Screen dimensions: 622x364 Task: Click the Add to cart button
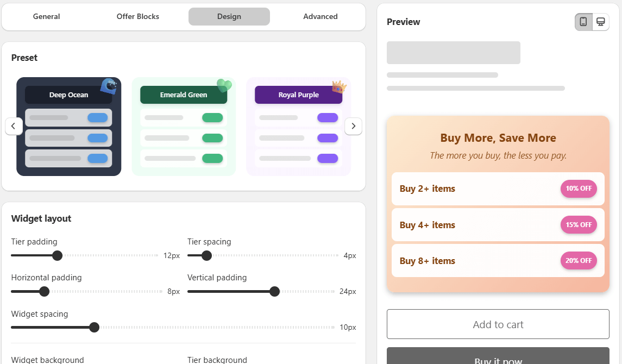(498, 324)
